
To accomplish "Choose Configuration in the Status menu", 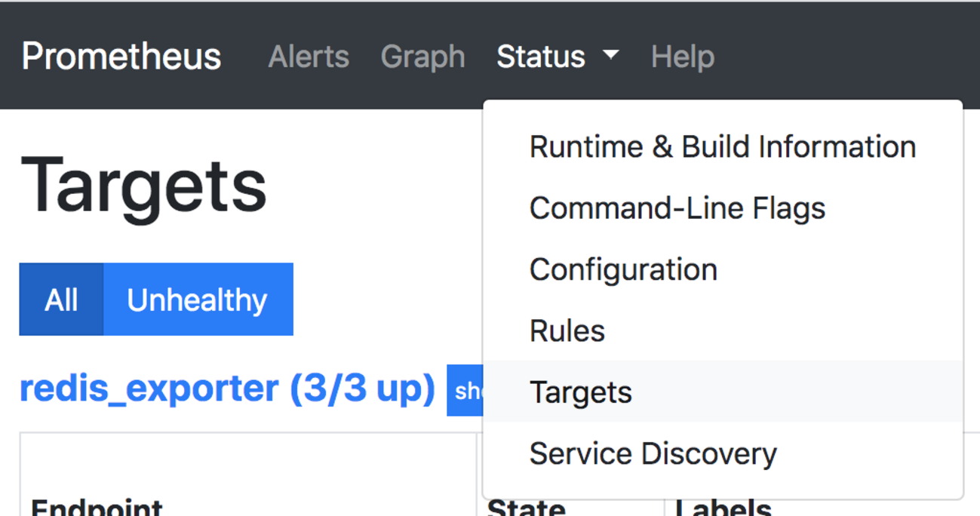I will [622, 269].
